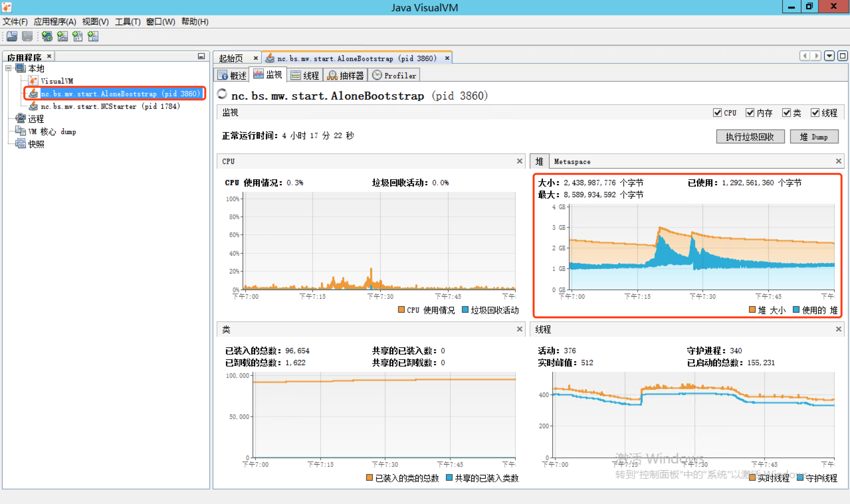This screenshot has width=850, height=504.
Task: Click the 已装入的类的总数 legend swatch
Action: coord(370,477)
